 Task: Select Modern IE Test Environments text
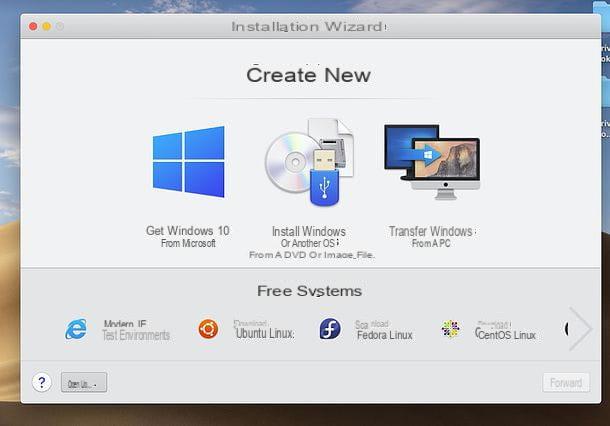(x=136, y=330)
